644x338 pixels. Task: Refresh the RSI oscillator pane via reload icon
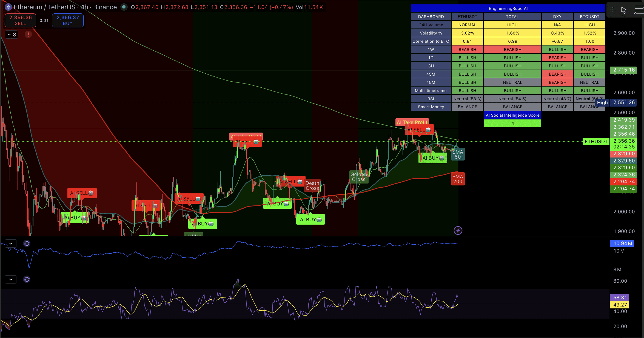coord(27,279)
